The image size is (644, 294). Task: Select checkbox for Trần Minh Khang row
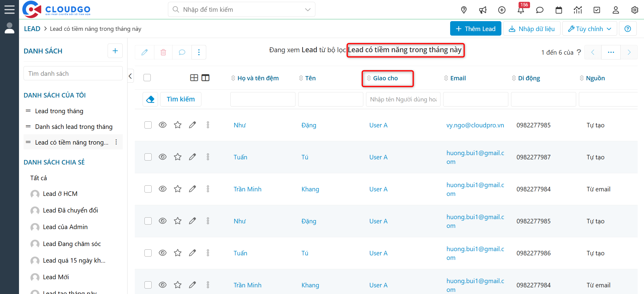click(148, 189)
